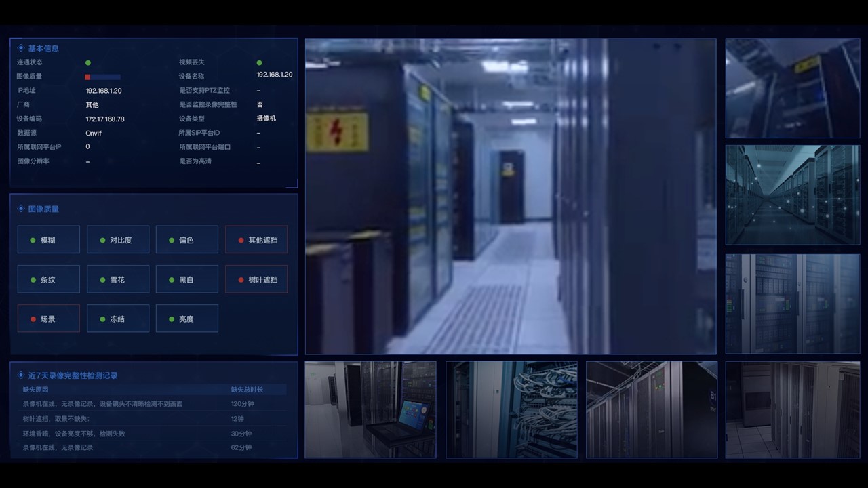This screenshot has width=868, height=488.
Task: Open the data center aisle thumbnail with lights
Action: [x=793, y=195]
